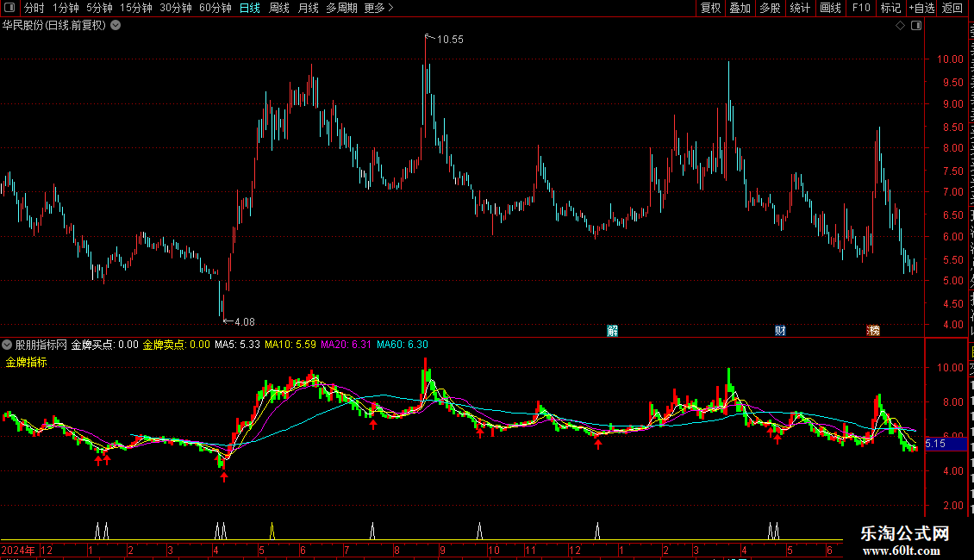This screenshot has height=560, width=974.
Task: Toggle the left panel icon in toolbar
Action: pos(9,8)
